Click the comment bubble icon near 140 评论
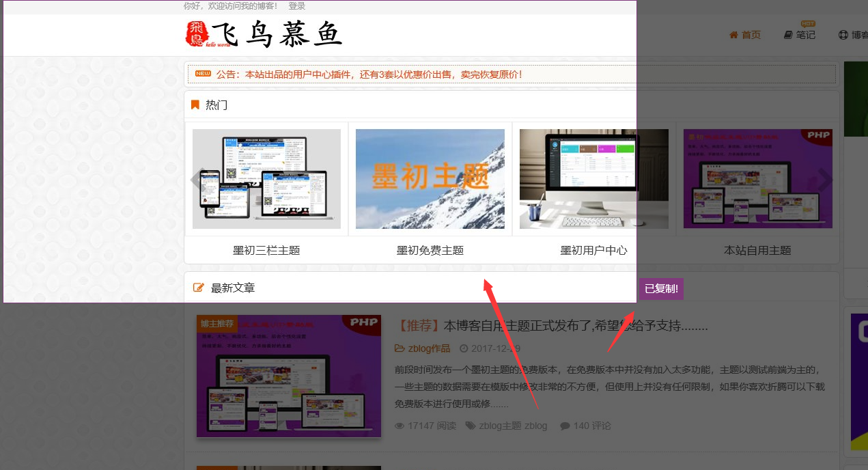 pyautogui.click(x=565, y=425)
